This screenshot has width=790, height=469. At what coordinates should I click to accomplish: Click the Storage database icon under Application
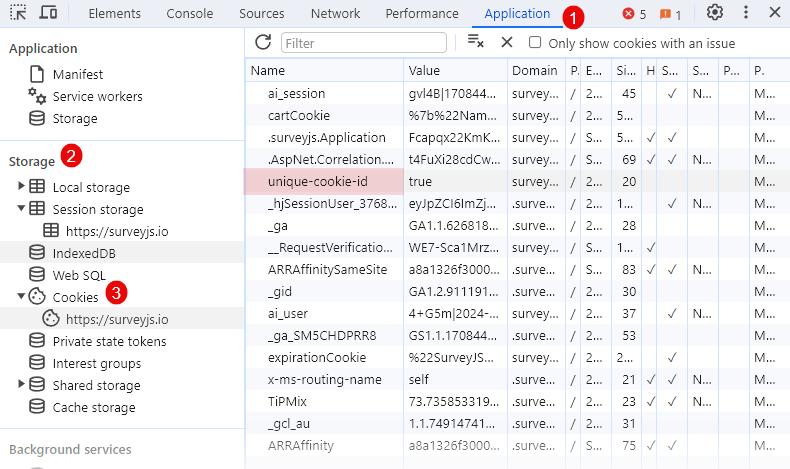click(x=37, y=118)
